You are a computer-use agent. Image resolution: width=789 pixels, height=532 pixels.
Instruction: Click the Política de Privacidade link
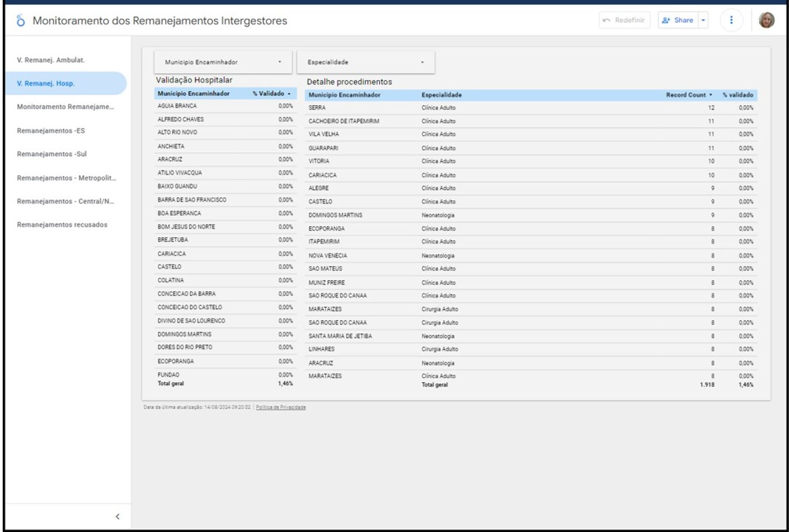tap(281, 407)
